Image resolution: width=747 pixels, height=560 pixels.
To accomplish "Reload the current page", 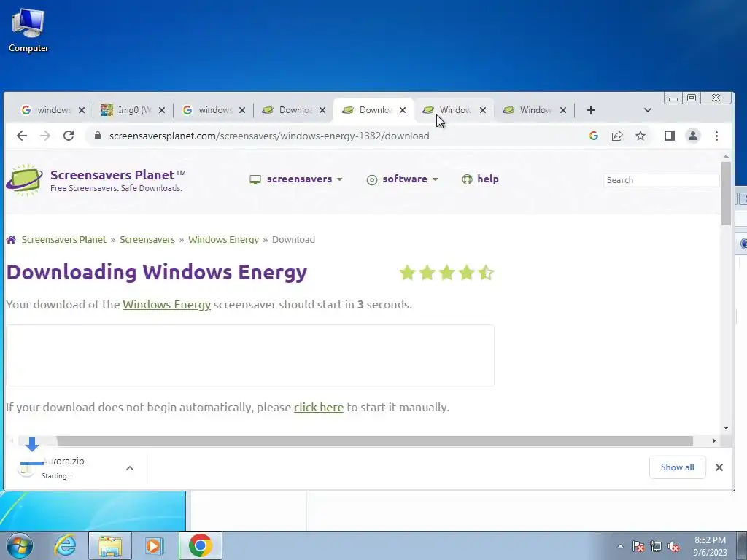I will pyautogui.click(x=69, y=136).
